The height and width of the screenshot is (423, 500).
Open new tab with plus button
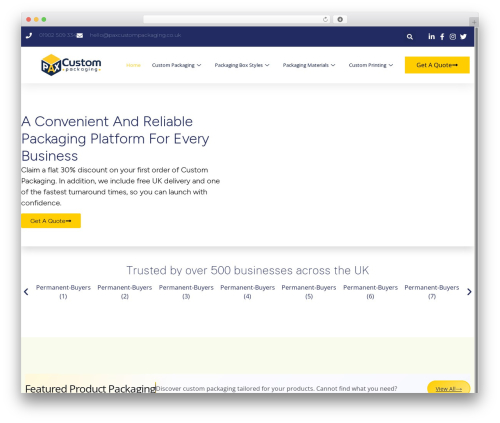(x=474, y=22)
